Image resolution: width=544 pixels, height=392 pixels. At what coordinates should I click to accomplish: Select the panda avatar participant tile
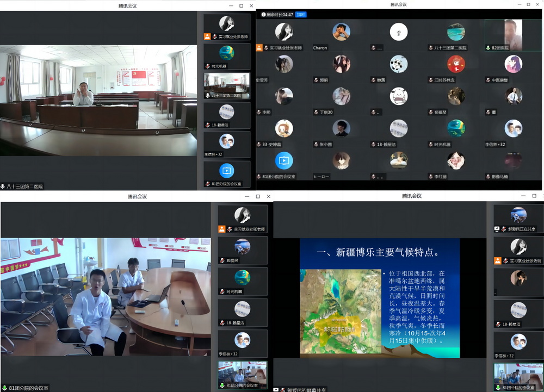(x=399, y=64)
